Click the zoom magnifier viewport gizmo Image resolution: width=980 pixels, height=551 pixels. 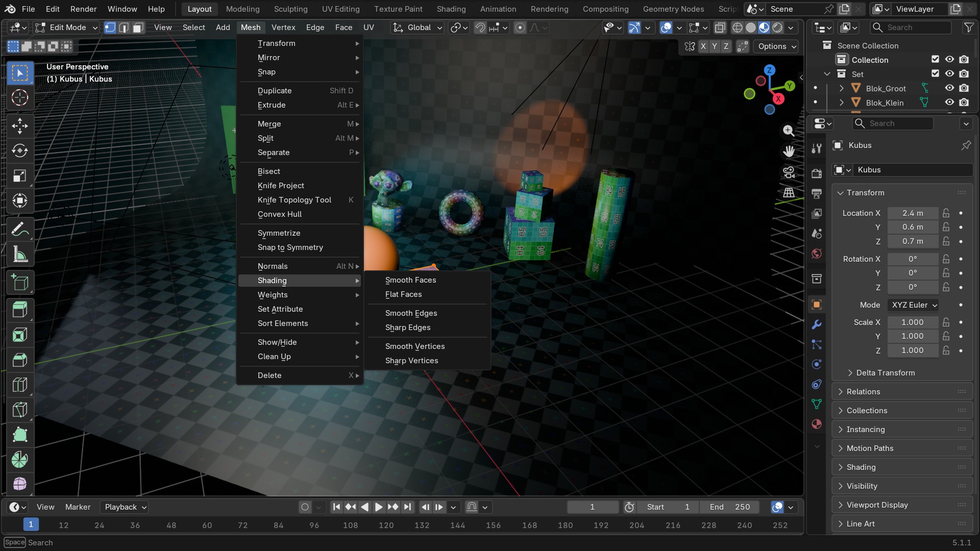pyautogui.click(x=789, y=131)
